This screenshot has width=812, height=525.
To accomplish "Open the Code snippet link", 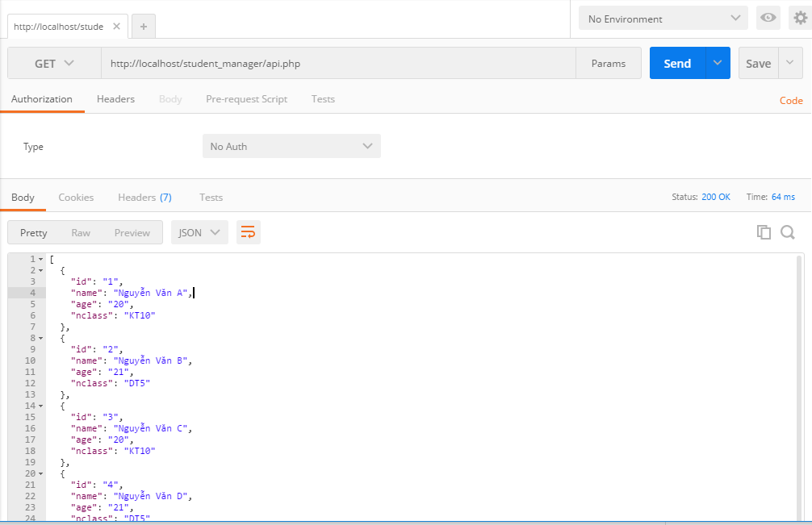I will [790, 101].
